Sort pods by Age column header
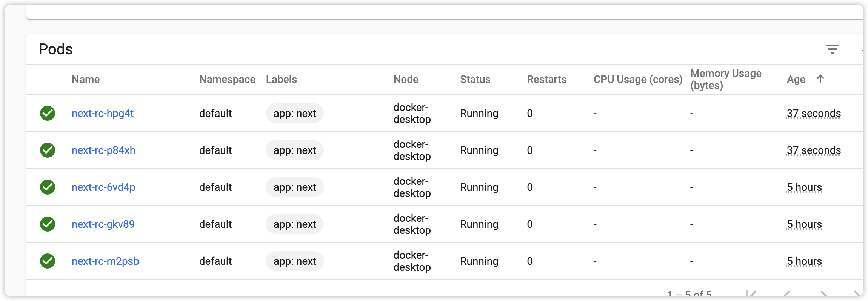The image size is (868, 301). pos(796,80)
